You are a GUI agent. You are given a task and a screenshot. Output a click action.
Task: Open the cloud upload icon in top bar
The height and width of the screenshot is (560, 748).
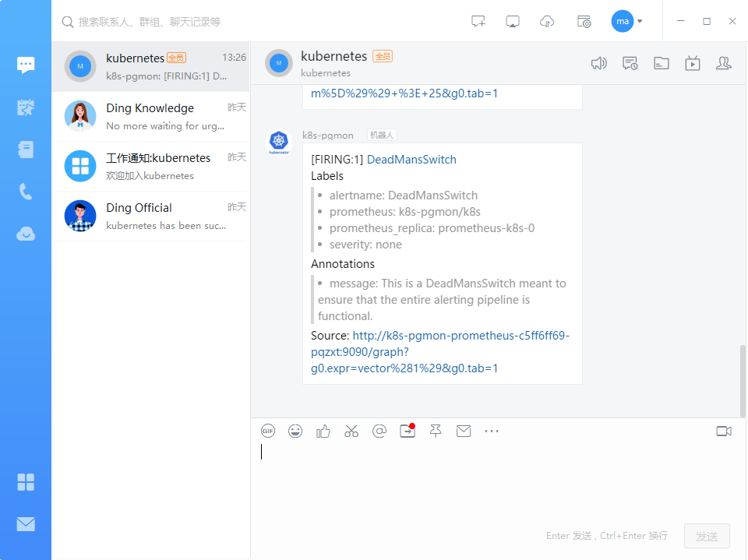click(x=547, y=22)
